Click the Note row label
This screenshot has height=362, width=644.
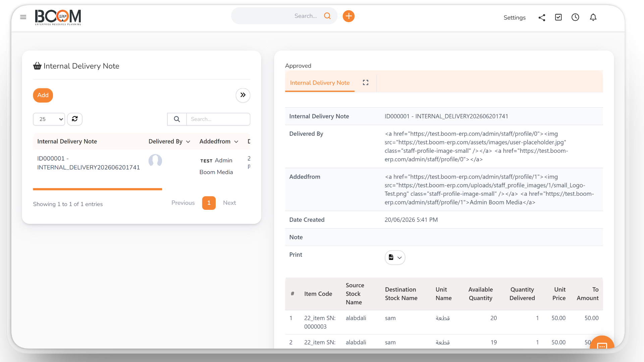coord(296,237)
